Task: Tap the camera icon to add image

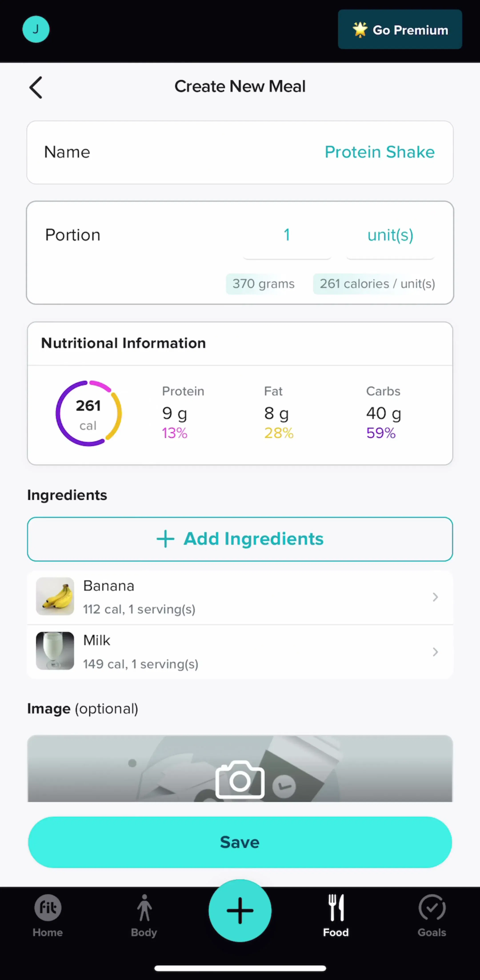Action: pyautogui.click(x=240, y=779)
